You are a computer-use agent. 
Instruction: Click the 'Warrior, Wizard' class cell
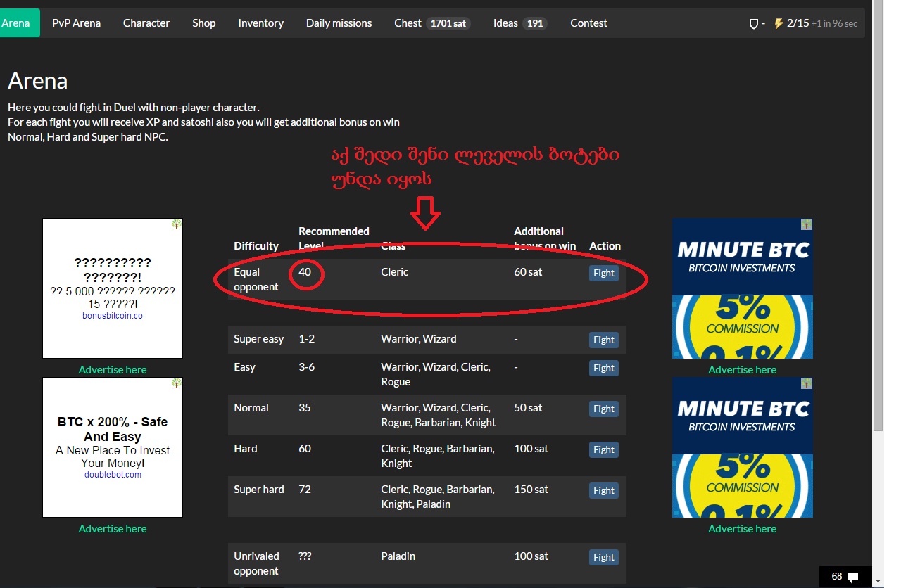(419, 339)
